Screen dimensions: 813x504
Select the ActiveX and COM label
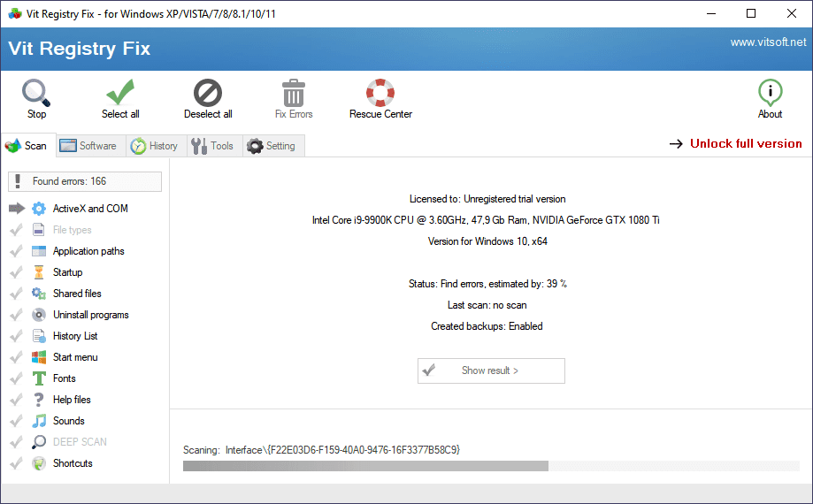[90, 209]
